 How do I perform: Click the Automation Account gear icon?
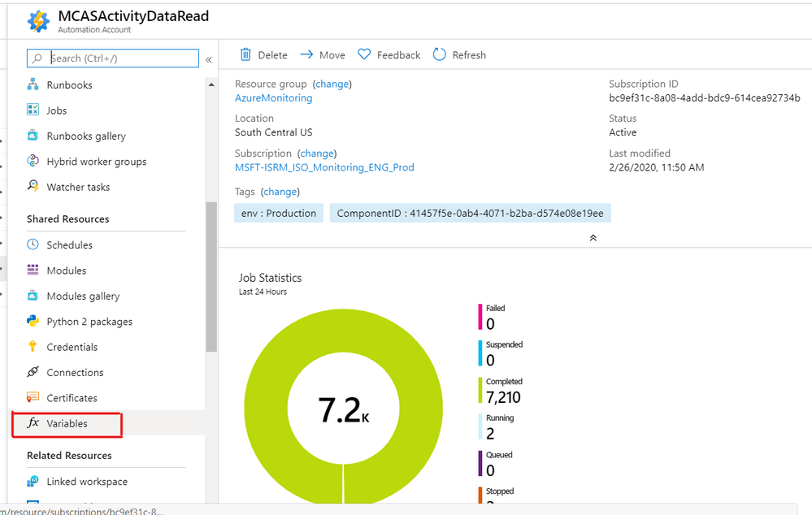[x=38, y=20]
